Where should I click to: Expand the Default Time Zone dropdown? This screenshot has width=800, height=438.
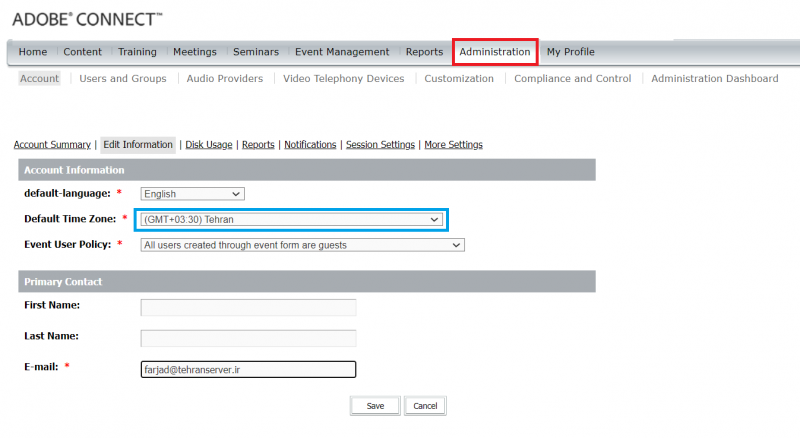pyautogui.click(x=291, y=219)
